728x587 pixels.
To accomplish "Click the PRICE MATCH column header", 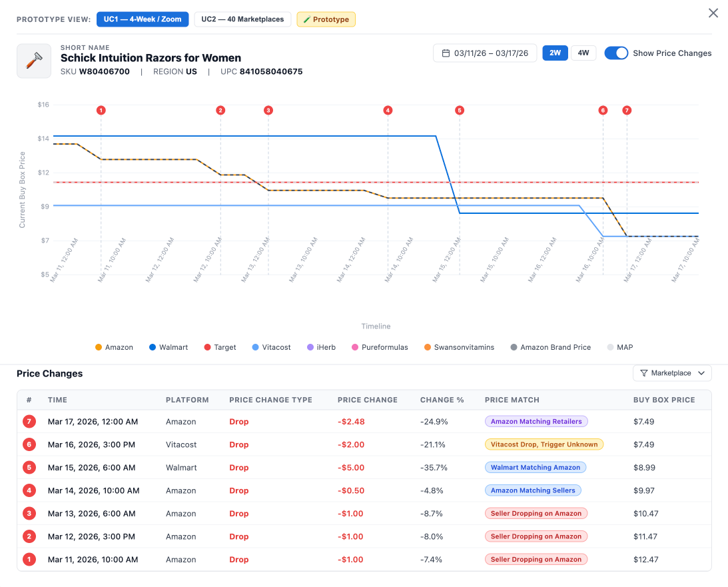I will point(512,400).
